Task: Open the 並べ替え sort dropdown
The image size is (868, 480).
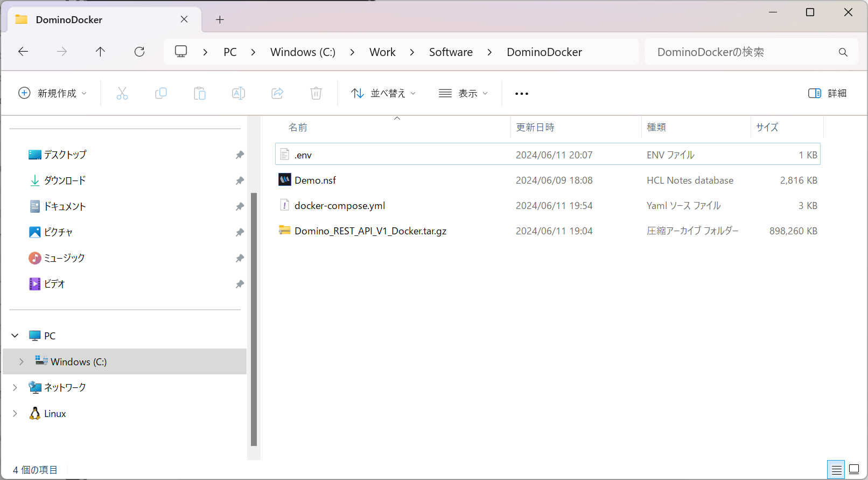Action: click(383, 93)
